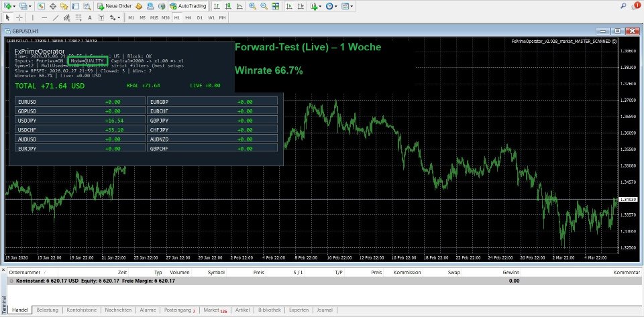This screenshot has width=644, height=317.
Task: Switch timeframe to M30
Action: [166, 17]
